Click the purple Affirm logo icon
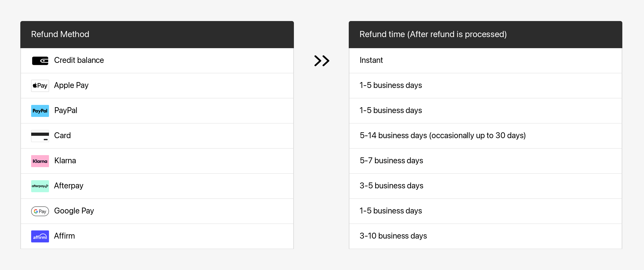644x270 pixels. pyautogui.click(x=40, y=236)
